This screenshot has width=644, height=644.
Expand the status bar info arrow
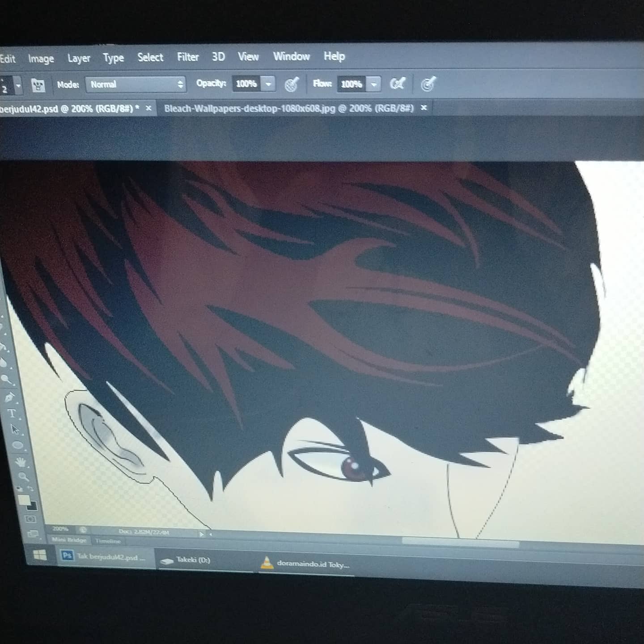click(201, 534)
